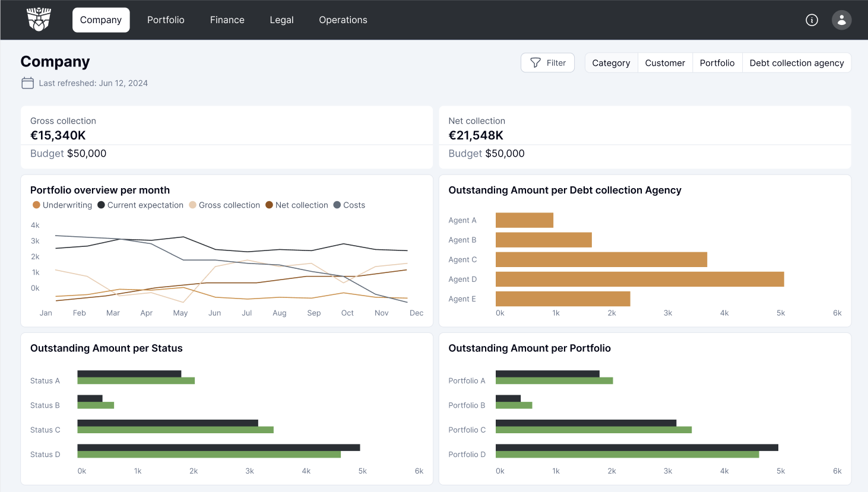Click the Status A green bar
The height and width of the screenshot is (492, 868).
(136, 380)
